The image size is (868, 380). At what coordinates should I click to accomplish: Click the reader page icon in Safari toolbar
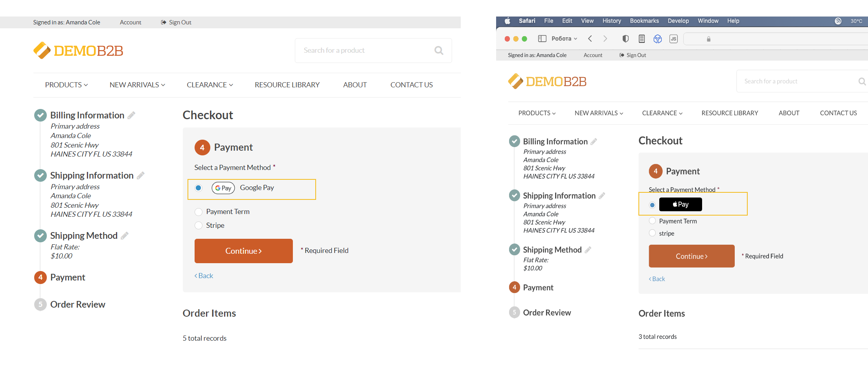pyautogui.click(x=642, y=39)
